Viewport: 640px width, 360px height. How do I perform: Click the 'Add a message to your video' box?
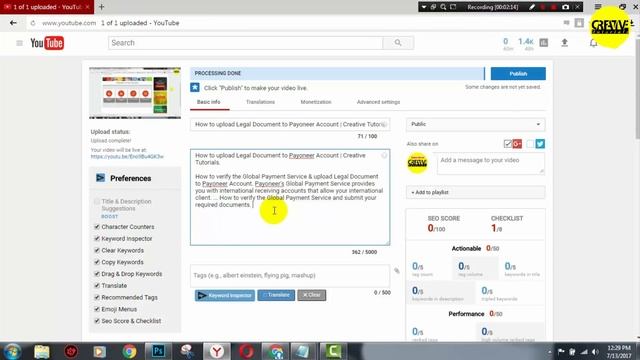[491, 164]
